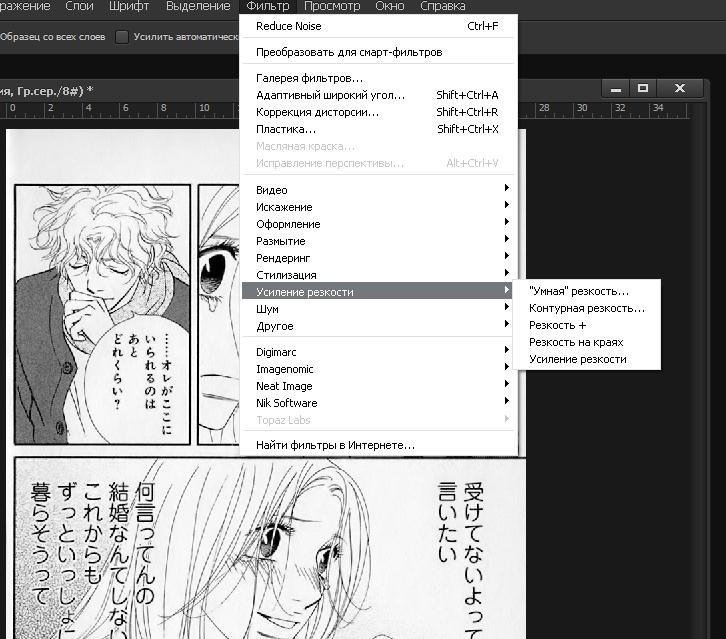Expand the Искажение submenu
Screen dimensions: 726x639
[377, 207]
